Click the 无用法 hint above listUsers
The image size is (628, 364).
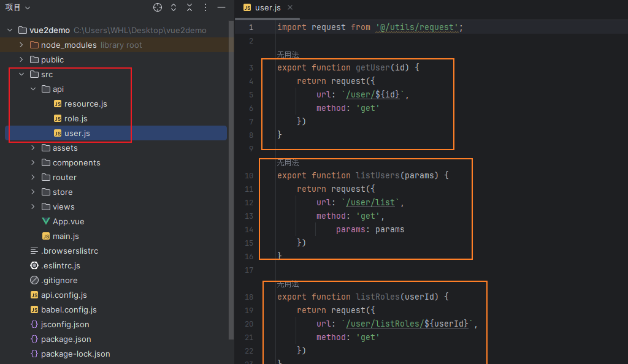(x=288, y=162)
